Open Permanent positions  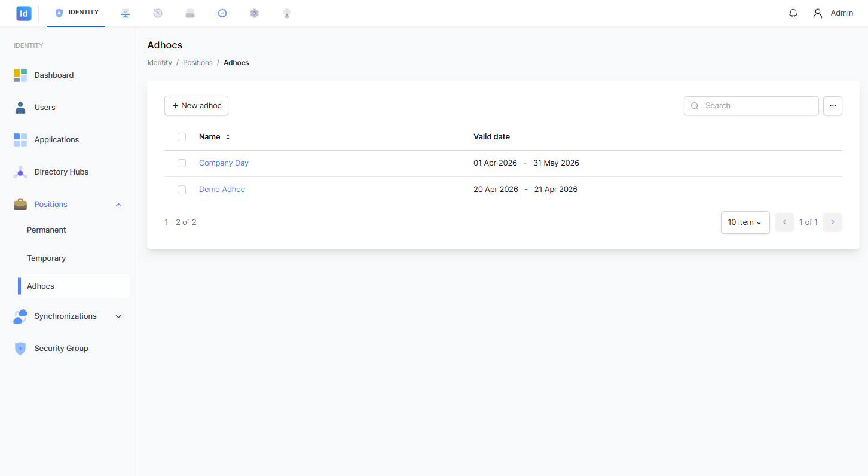point(47,230)
